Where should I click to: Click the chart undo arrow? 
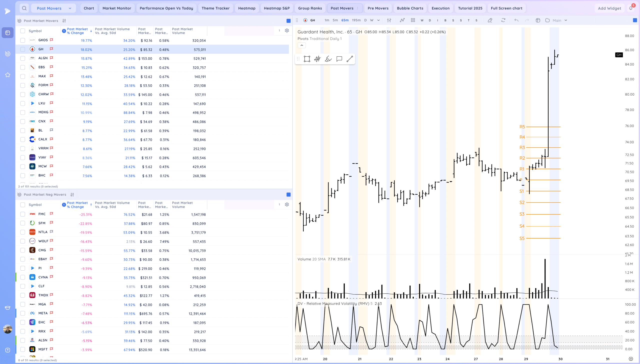pos(516,20)
